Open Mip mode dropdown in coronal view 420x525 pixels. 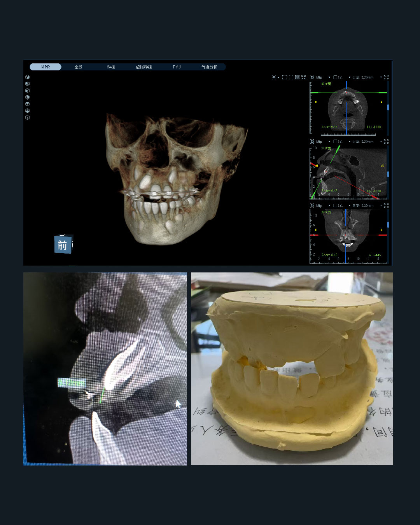point(329,205)
